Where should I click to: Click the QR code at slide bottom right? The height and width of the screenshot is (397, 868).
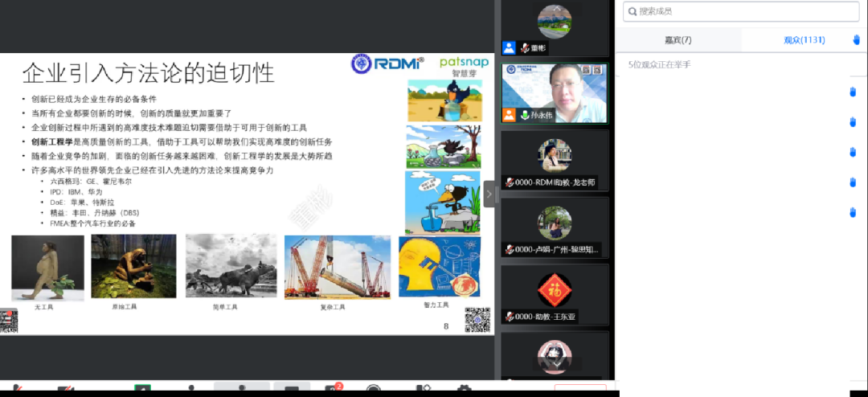477,320
